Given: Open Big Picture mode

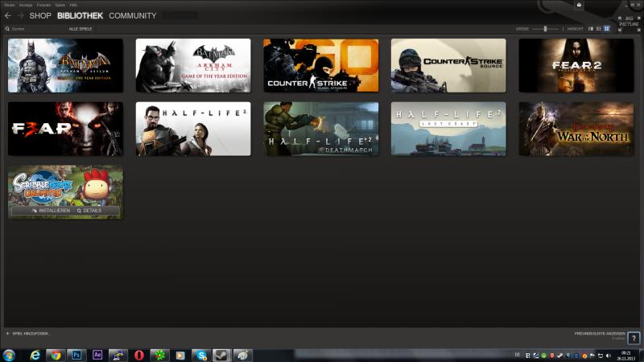Looking at the screenshot, I should 628,21.
